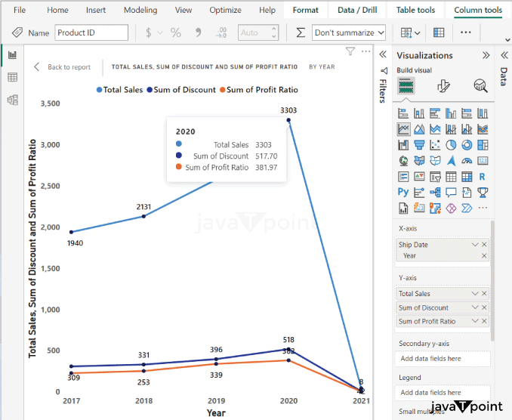Open the Data / Drill tab
The image size is (512, 420).
coord(357,10)
